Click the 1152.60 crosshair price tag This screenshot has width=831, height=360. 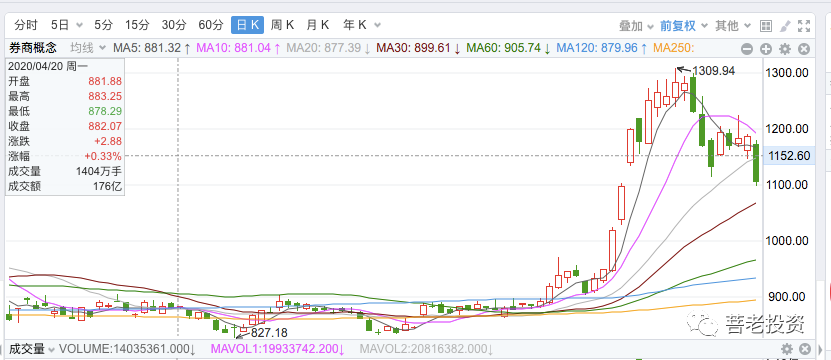pos(788,156)
